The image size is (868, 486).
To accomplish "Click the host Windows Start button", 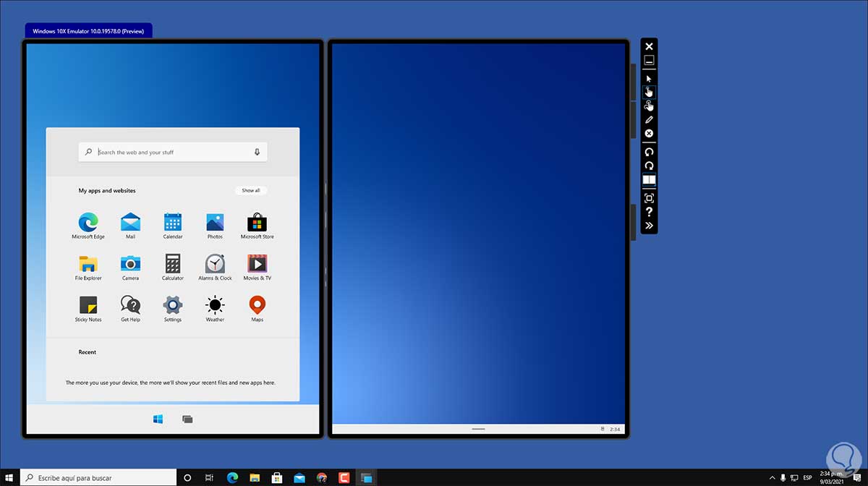I will (x=10, y=477).
